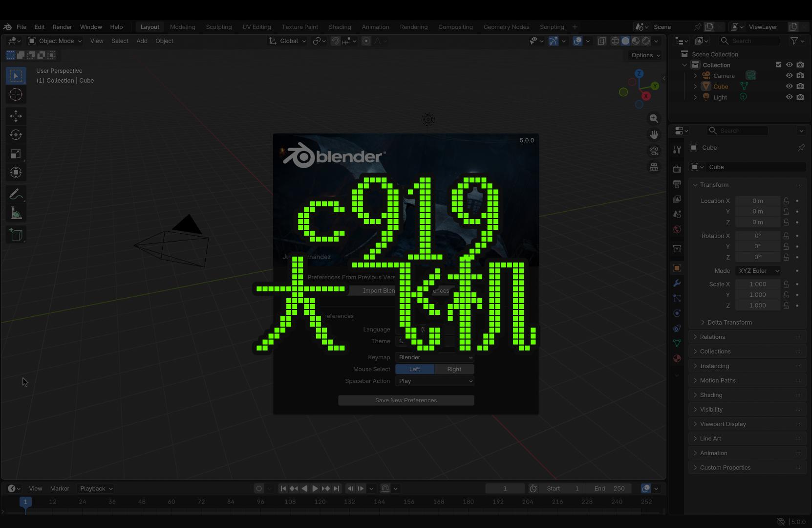
Task: Choose the Transform tool
Action: click(x=16, y=172)
